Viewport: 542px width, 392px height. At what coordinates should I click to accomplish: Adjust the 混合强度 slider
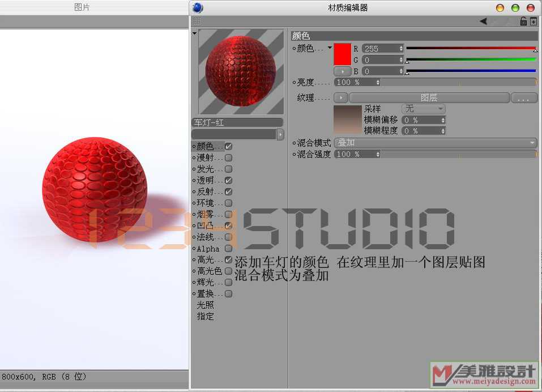pos(459,154)
